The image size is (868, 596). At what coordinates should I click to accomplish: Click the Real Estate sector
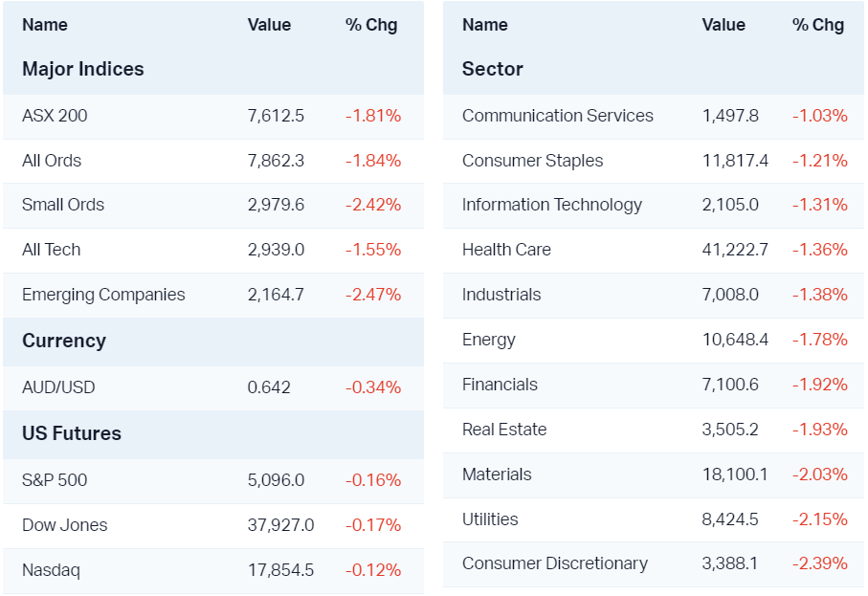pos(504,430)
